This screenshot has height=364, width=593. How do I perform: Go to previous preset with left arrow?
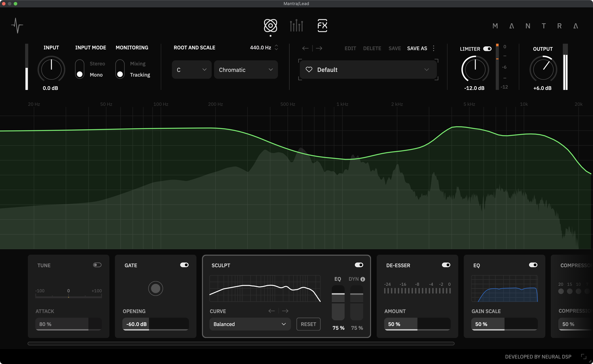click(x=305, y=48)
